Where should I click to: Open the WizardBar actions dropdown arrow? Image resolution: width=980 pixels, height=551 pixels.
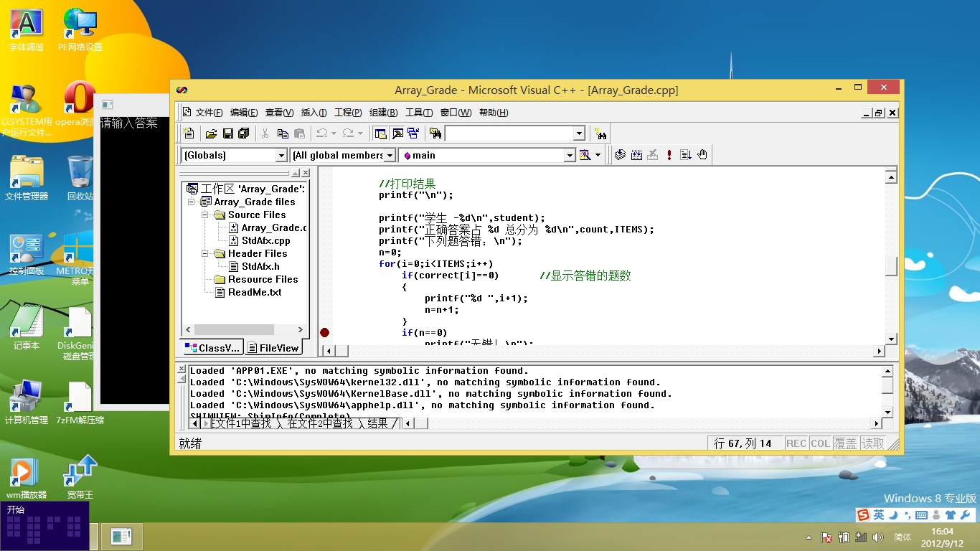[x=598, y=155]
